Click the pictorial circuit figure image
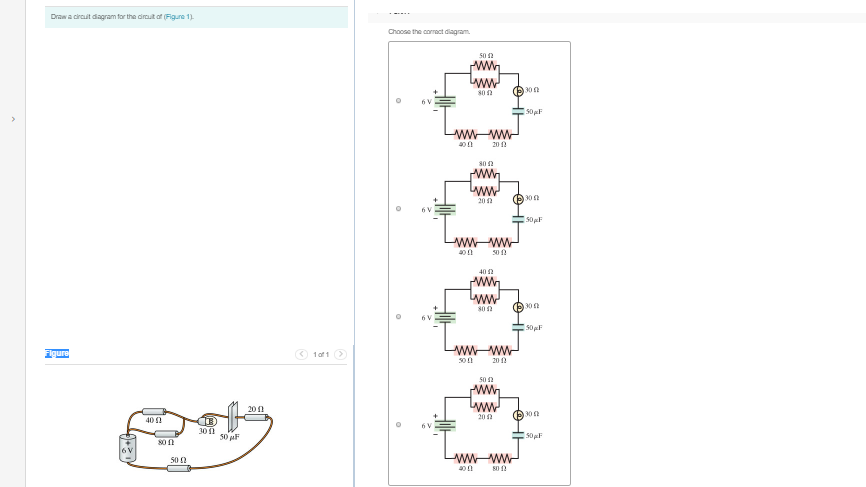Image resolution: width=866 pixels, height=487 pixels. coord(196,436)
